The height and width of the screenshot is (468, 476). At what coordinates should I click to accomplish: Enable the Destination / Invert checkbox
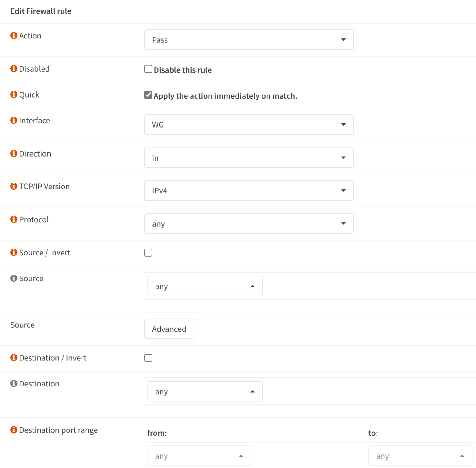coord(148,358)
